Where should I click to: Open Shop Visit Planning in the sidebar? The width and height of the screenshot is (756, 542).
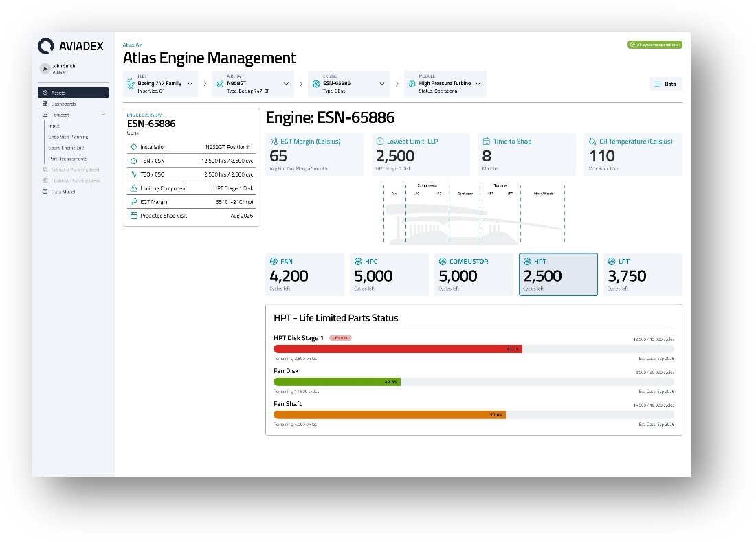click(x=68, y=137)
